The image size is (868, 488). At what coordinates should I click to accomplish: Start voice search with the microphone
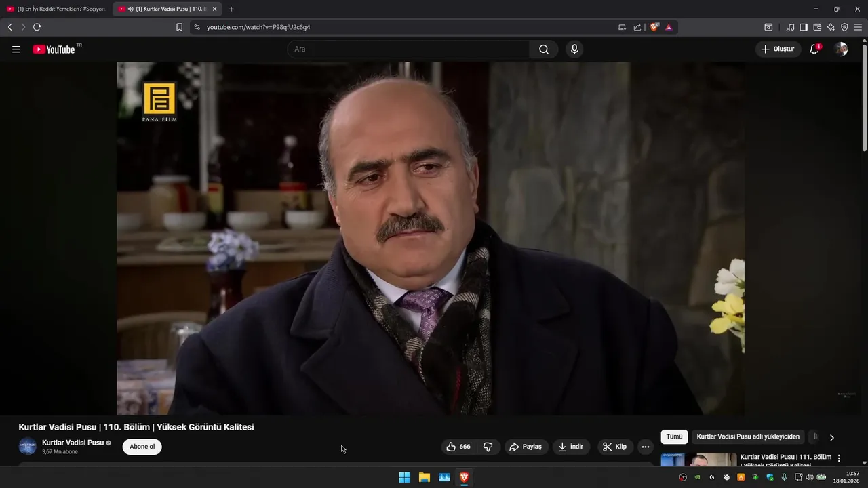click(574, 49)
